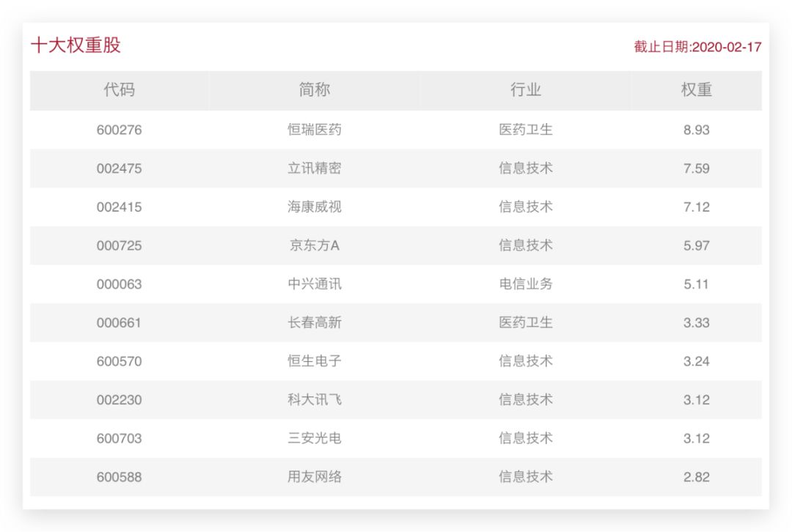This screenshot has width=792, height=532.
Task: Select stock name 恒生电子
Action: 314,361
